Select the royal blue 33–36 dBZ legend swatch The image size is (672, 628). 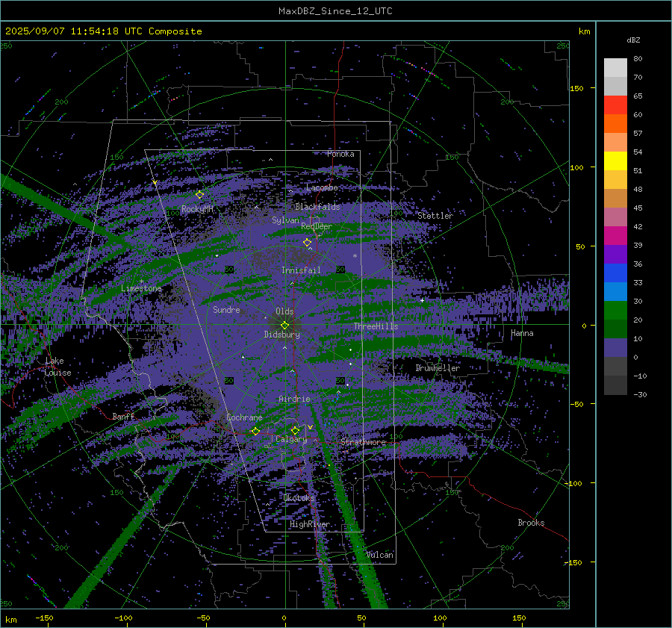615,273
